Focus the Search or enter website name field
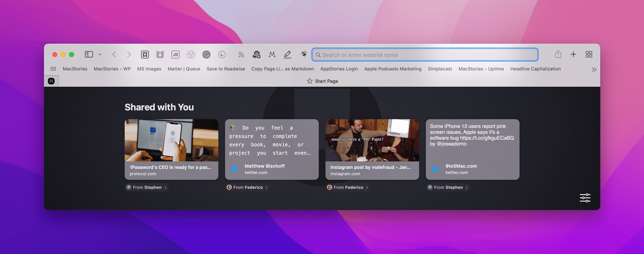644x254 pixels. click(425, 55)
